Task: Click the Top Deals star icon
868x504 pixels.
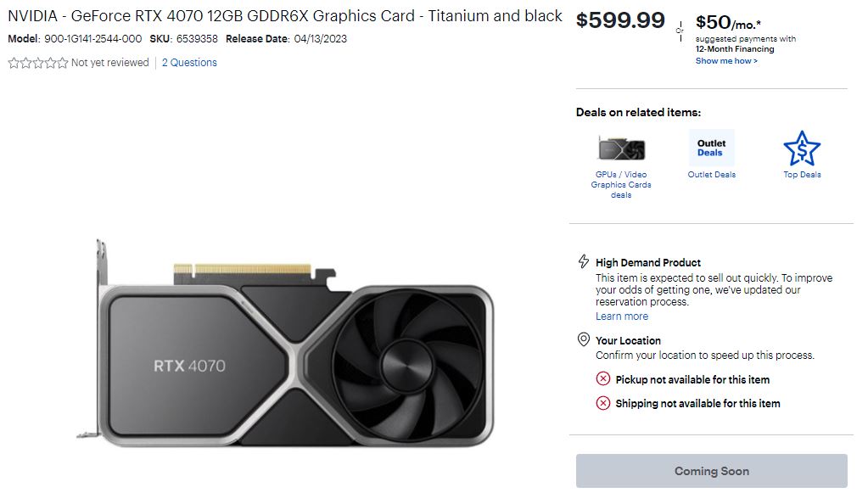Action: click(x=802, y=149)
